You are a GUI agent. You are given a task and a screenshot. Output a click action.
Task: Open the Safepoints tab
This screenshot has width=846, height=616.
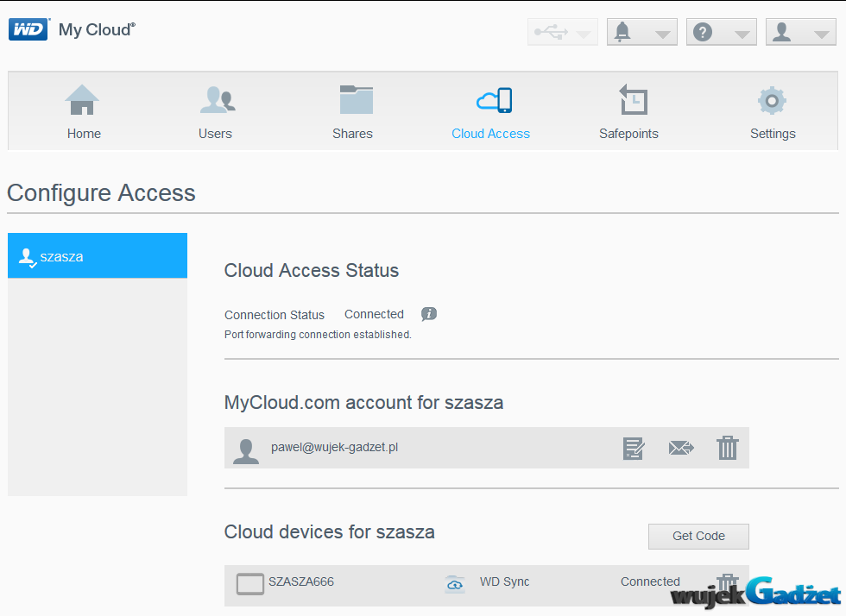[x=629, y=111]
